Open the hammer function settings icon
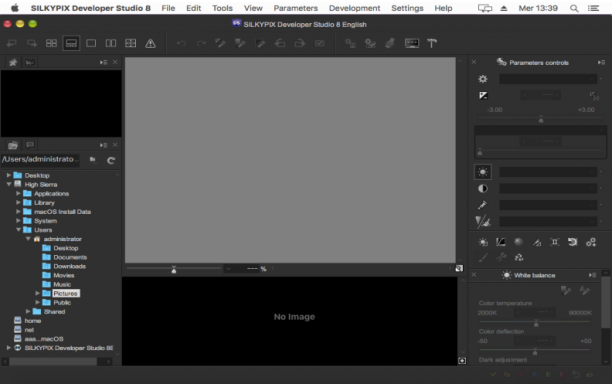The height and width of the screenshot is (384, 612). tap(432, 43)
